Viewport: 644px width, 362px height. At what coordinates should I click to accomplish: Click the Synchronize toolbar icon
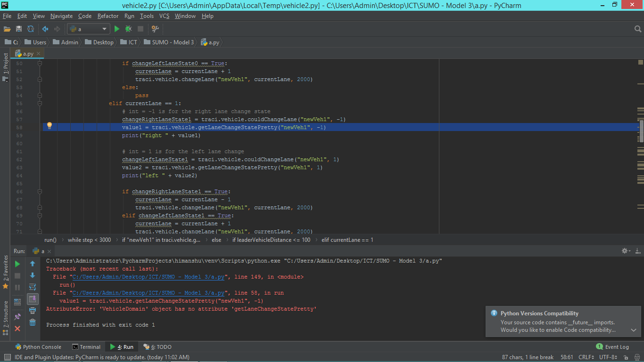pyautogui.click(x=31, y=29)
